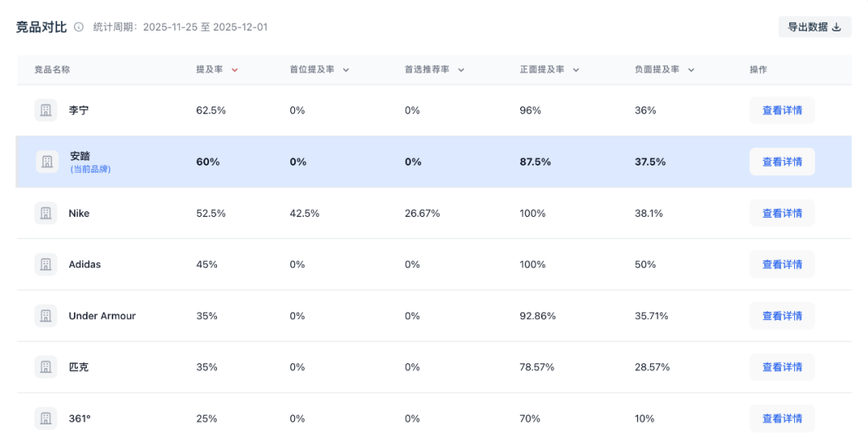This screenshot has height=446, width=868.
Task: Sort by 负面提及率 column arrow
Action: point(691,70)
